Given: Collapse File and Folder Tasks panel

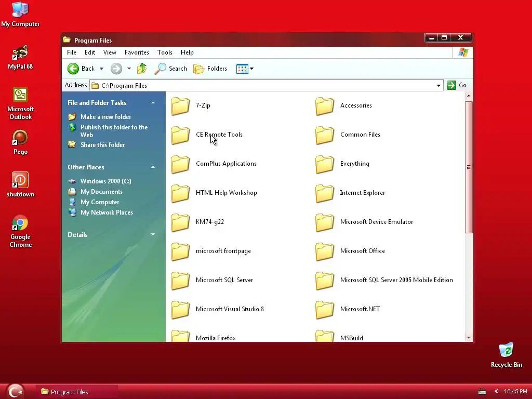Looking at the screenshot, I should 153,102.
